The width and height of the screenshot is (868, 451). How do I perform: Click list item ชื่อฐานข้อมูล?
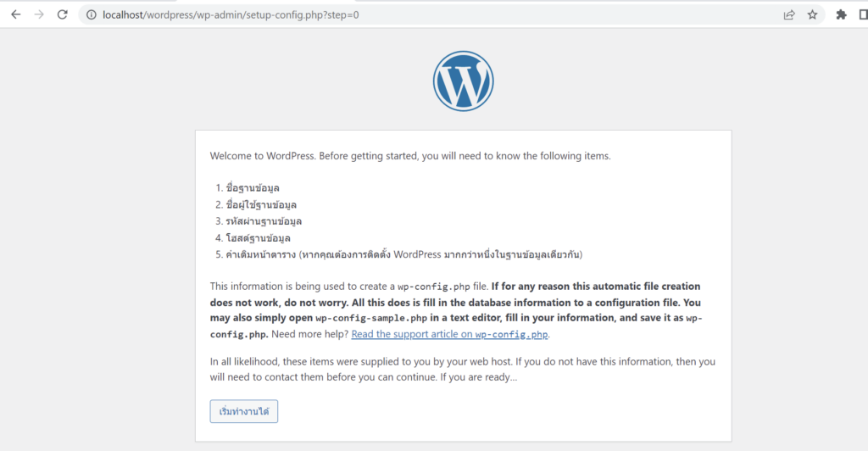(x=253, y=188)
